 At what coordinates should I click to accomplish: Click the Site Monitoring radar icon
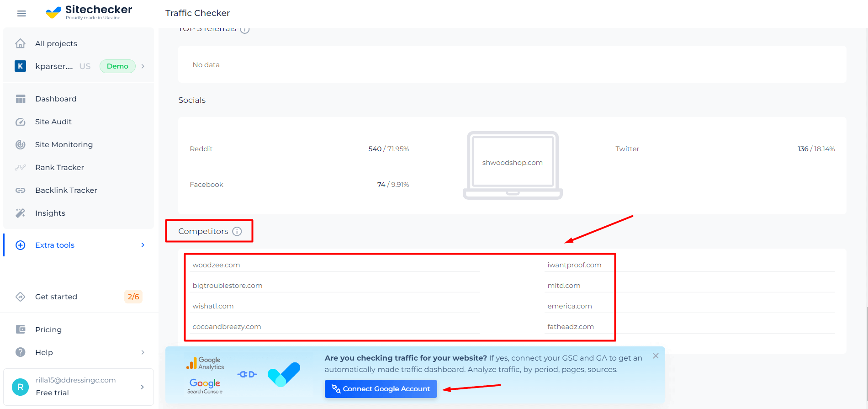click(20, 145)
